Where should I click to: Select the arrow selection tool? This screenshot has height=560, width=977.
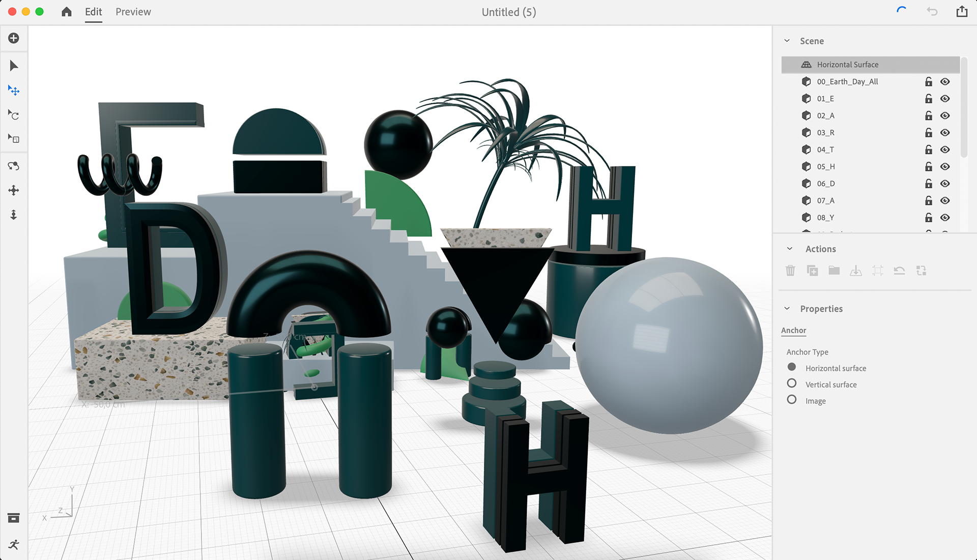click(x=14, y=66)
